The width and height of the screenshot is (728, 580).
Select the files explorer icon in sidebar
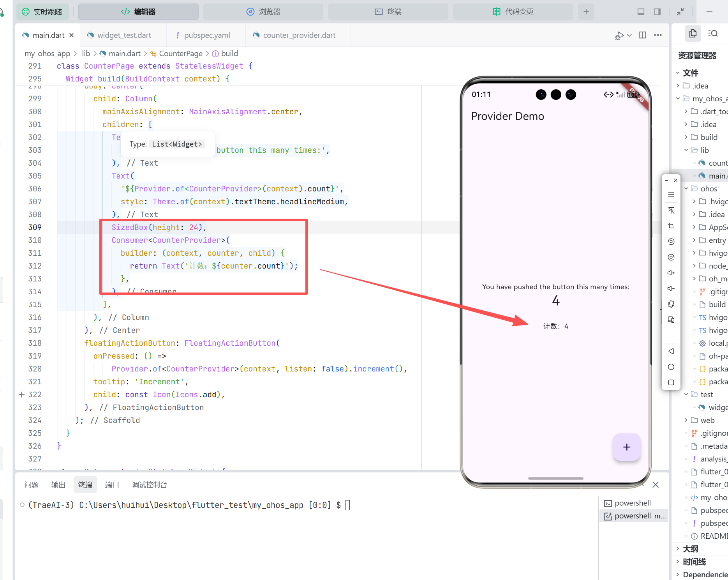point(693,34)
